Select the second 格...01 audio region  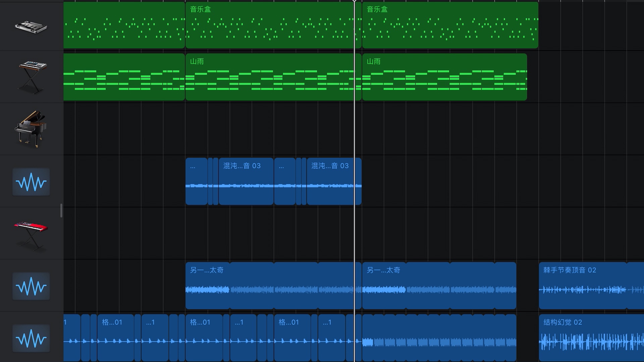click(x=204, y=338)
